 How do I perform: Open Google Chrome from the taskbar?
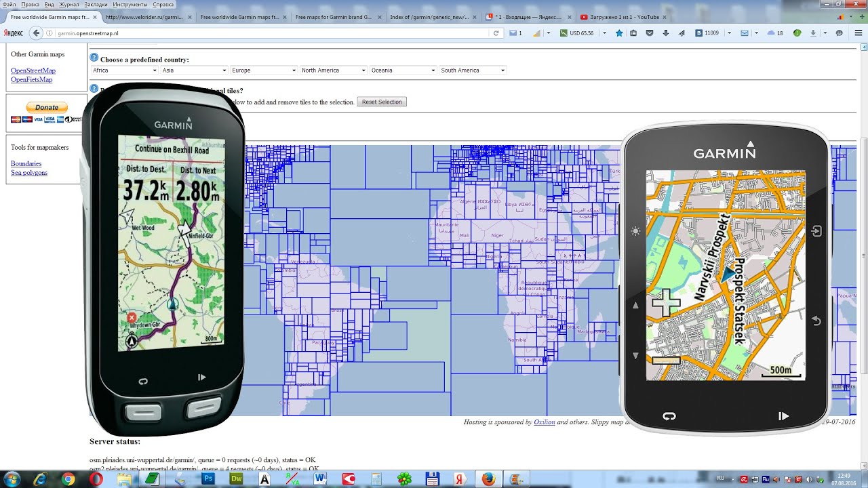68,479
